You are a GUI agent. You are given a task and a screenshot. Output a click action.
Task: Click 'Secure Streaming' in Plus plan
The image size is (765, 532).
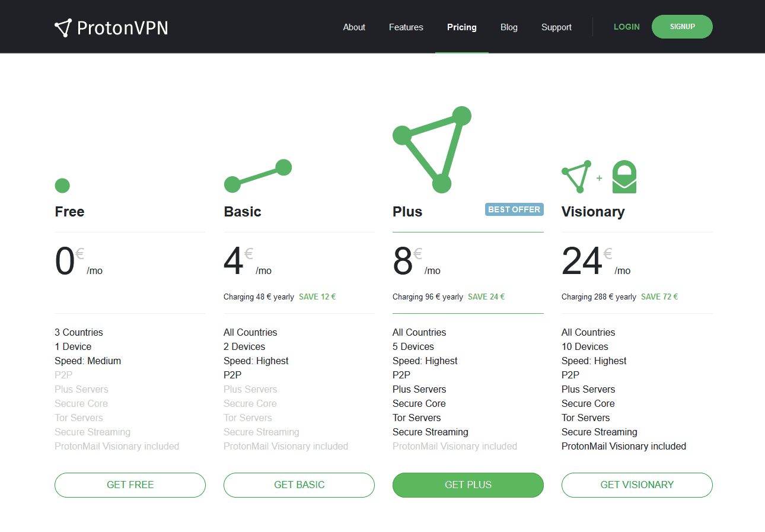[x=431, y=432]
